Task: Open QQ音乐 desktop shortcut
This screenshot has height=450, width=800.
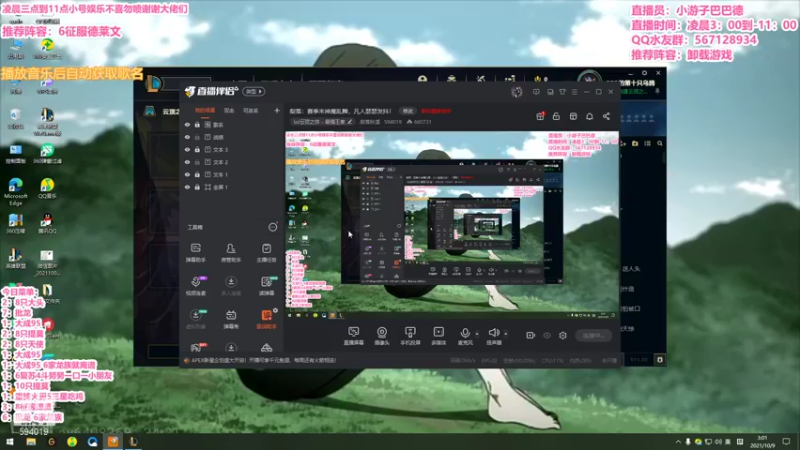Action: click(47, 188)
